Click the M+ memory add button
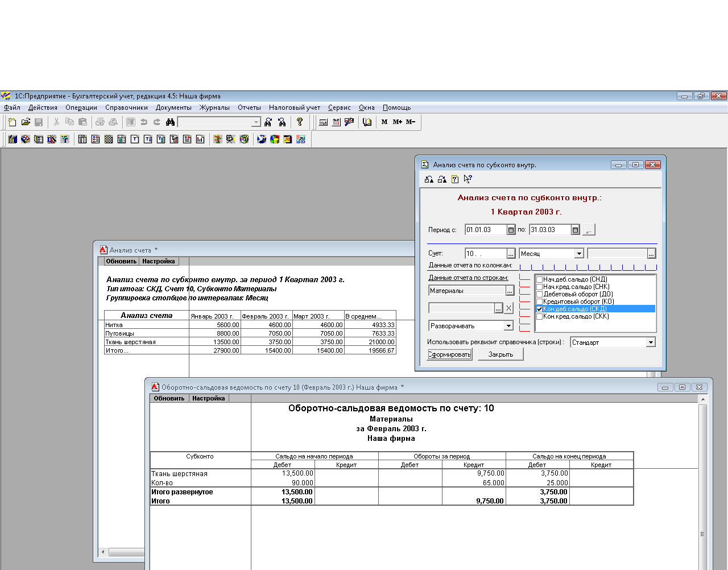The height and width of the screenshot is (570, 728). pyautogui.click(x=398, y=122)
